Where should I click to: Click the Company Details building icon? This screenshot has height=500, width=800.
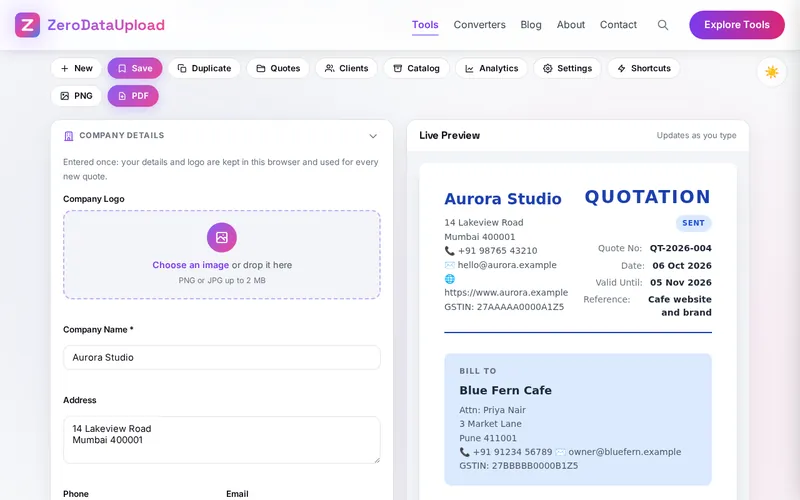69,136
